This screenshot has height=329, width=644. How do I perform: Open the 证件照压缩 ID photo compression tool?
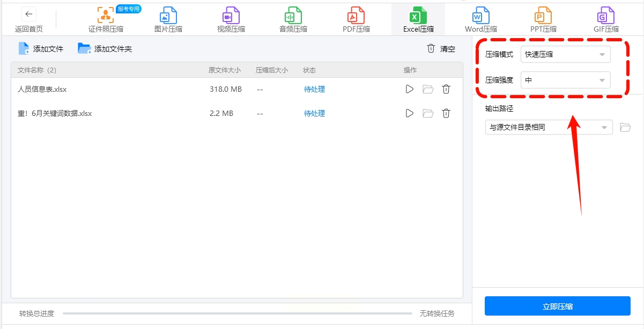[x=106, y=19]
